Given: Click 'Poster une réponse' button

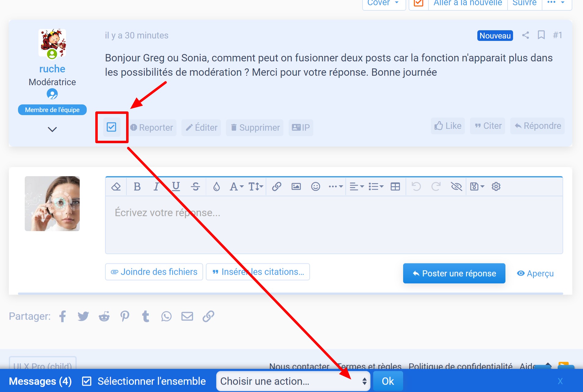Looking at the screenshot, I should 454,273.
